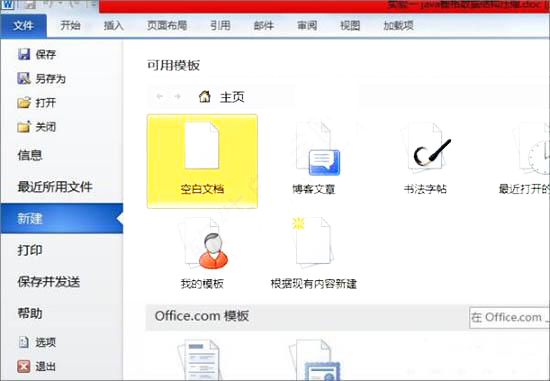Open the 帮助 page
This screenshot has width=550, height=381.
pos(30,313)
